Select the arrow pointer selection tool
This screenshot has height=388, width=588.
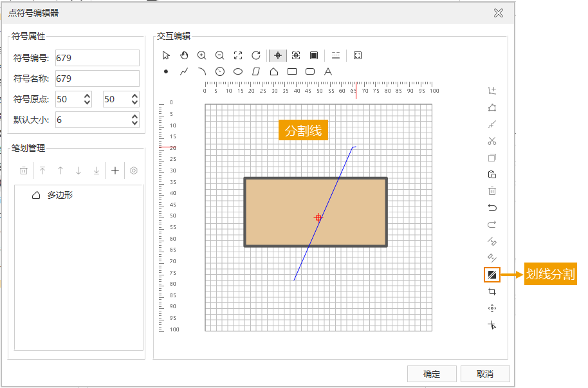[x=166, y=55]
